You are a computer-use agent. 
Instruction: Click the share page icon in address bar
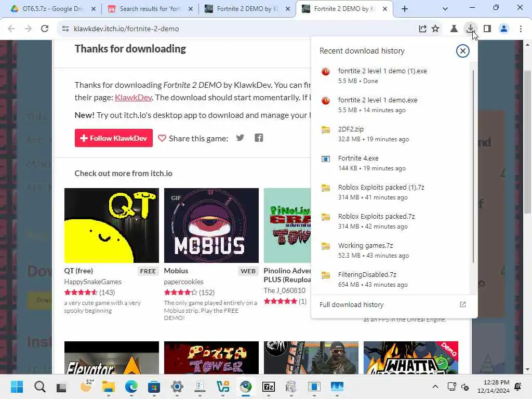[x=422, y=29]
